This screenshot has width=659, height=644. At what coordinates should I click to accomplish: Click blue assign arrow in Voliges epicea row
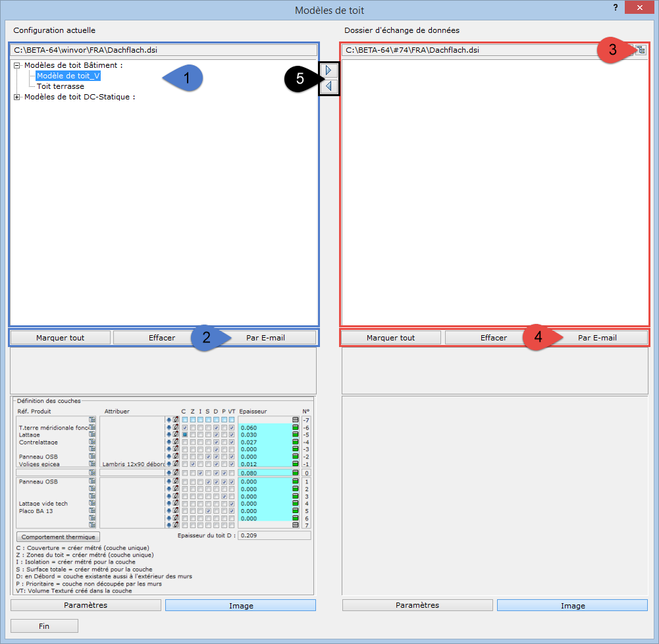pyautogui.click(x=169, y=464)
